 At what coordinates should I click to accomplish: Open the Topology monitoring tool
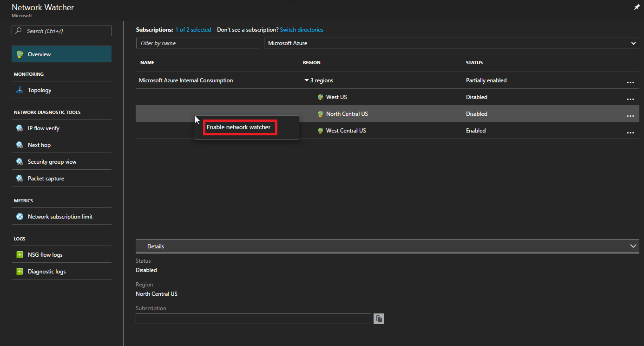[x=39, y=90]
